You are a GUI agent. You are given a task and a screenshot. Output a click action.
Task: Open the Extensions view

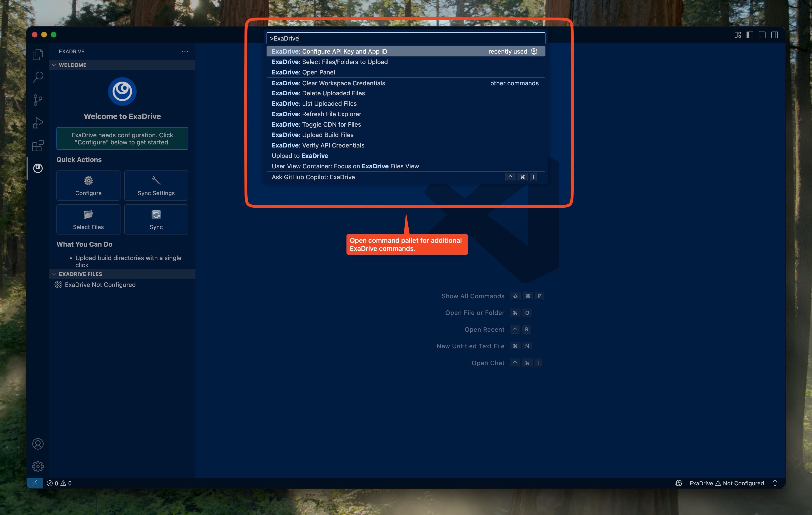pyautogui.click(x=38, y=146)
